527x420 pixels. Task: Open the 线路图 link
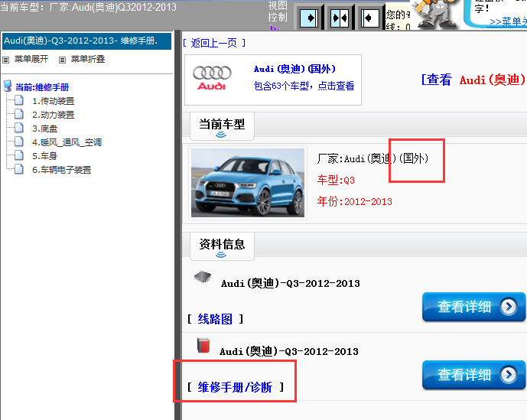point(215,319)
